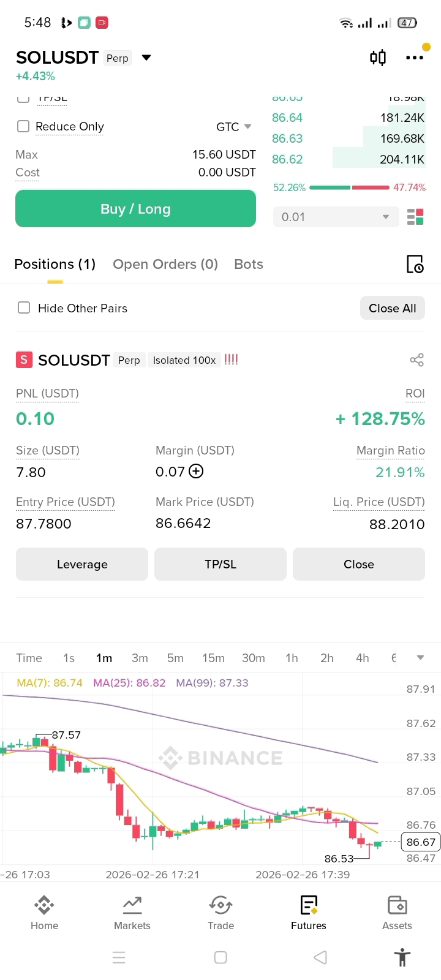Switch to Open Orders (0) tab

click(165, 264)
